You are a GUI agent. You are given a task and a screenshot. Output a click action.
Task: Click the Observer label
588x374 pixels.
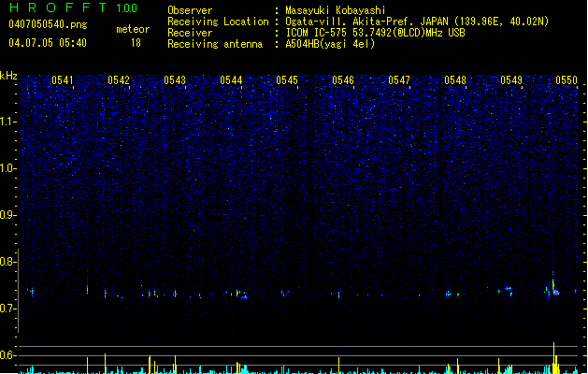190,10
